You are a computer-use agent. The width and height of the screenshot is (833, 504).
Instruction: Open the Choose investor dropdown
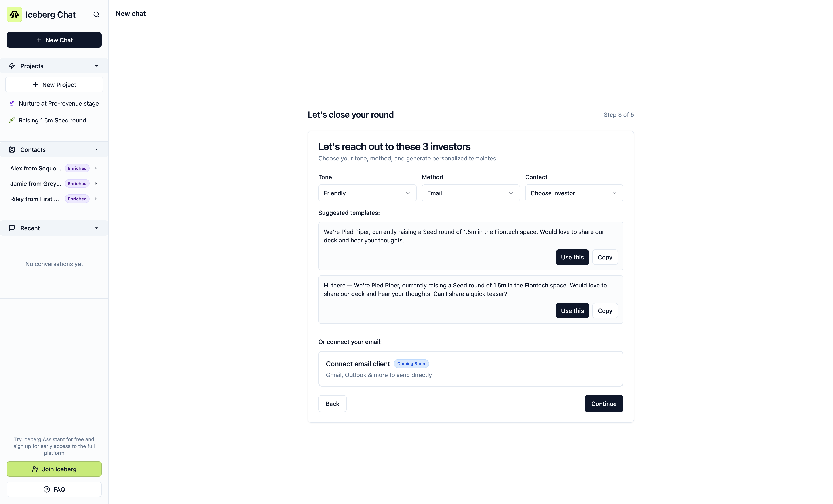coord(574,193)
